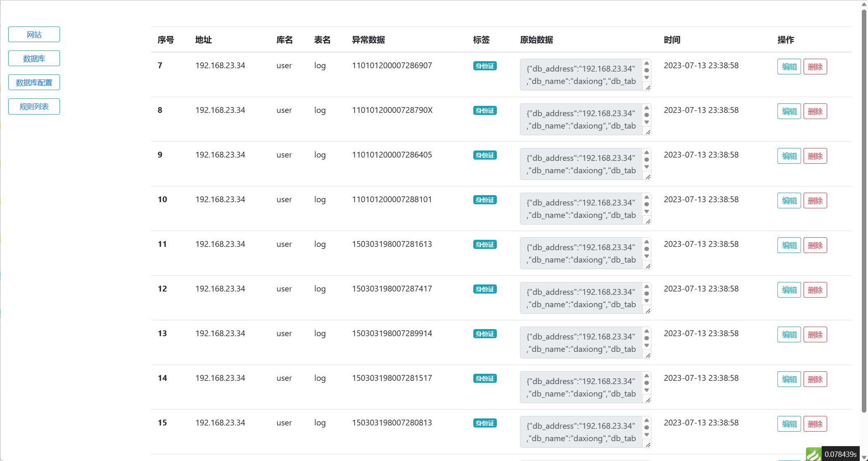Screen dimensions: 868x461
Task: Click the green leaf debug icon
Action: coord(813,454)
